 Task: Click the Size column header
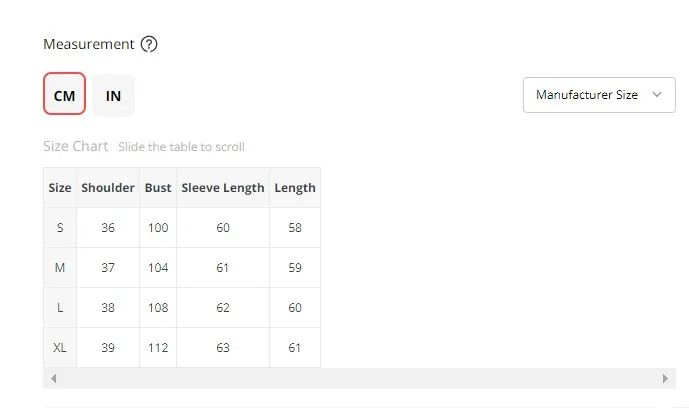60,188
